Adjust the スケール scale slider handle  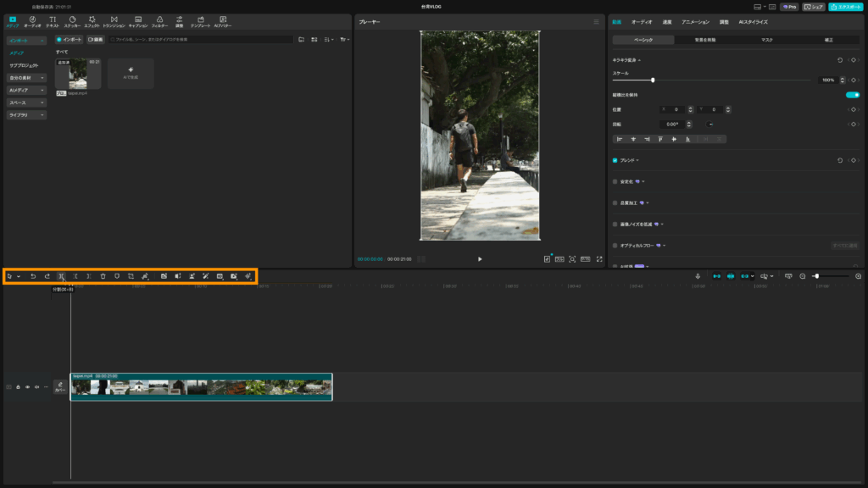pos(653,80)
